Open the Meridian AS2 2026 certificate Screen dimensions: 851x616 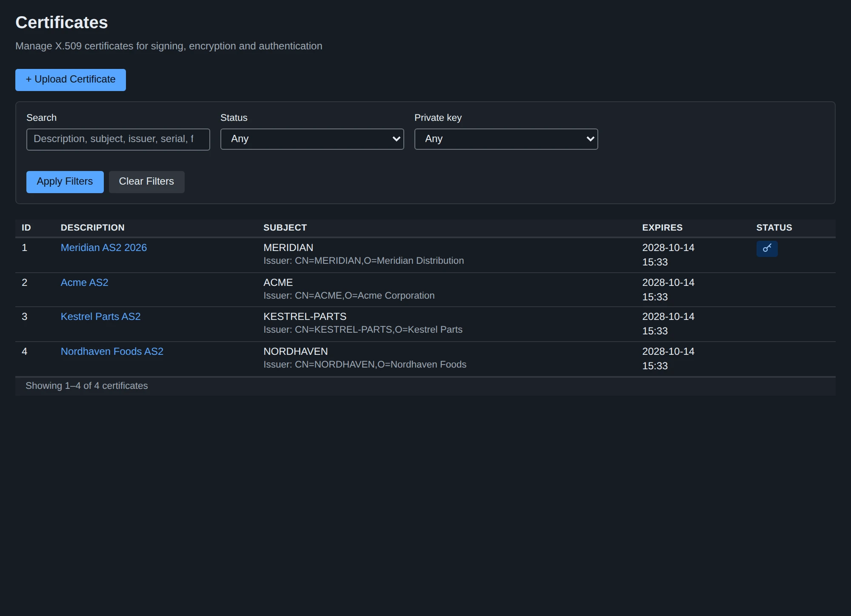pos(104,248)
